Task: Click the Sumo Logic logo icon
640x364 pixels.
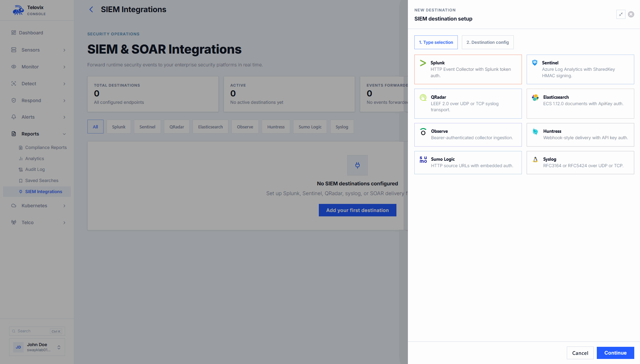Action: [x=423, y=159]
